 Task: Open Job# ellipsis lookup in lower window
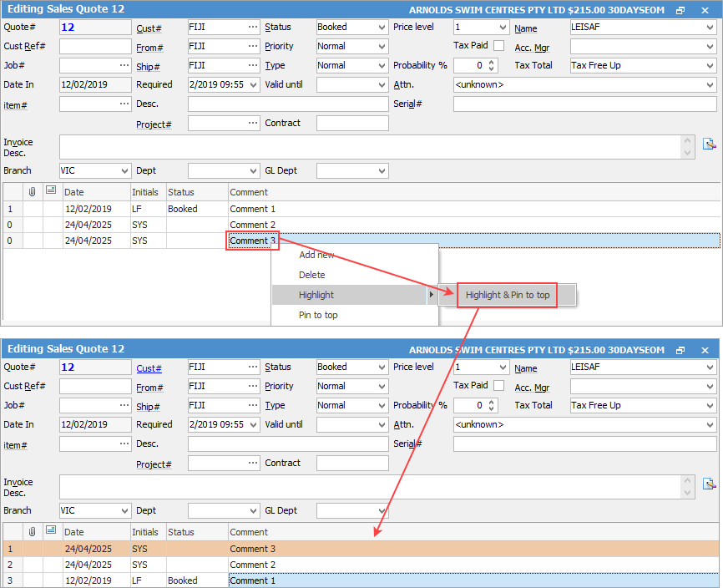[124, 405]
